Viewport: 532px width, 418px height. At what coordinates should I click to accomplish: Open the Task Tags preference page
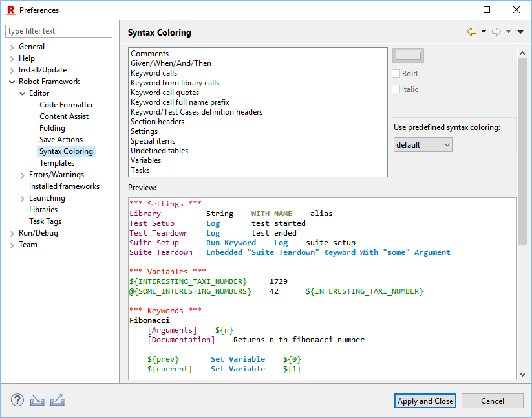45,221
